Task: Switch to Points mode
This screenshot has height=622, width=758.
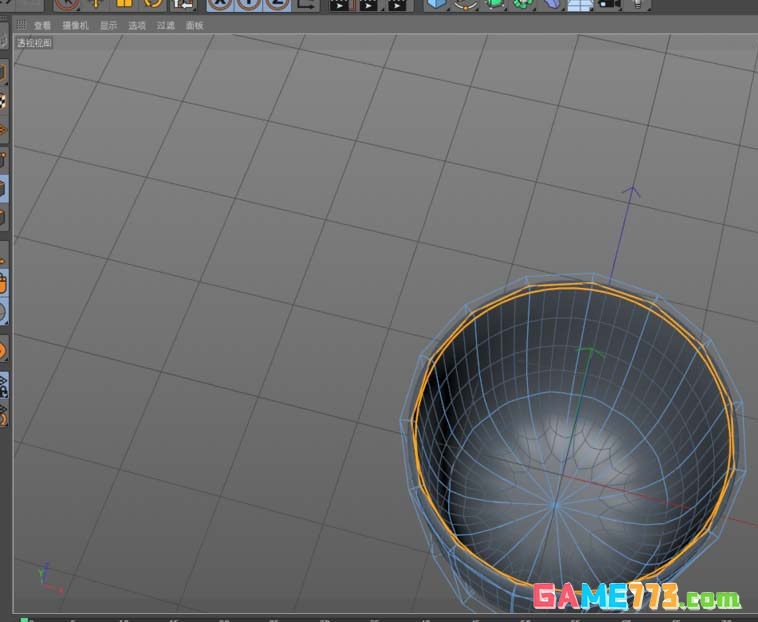Action: (x=3, y=160)
